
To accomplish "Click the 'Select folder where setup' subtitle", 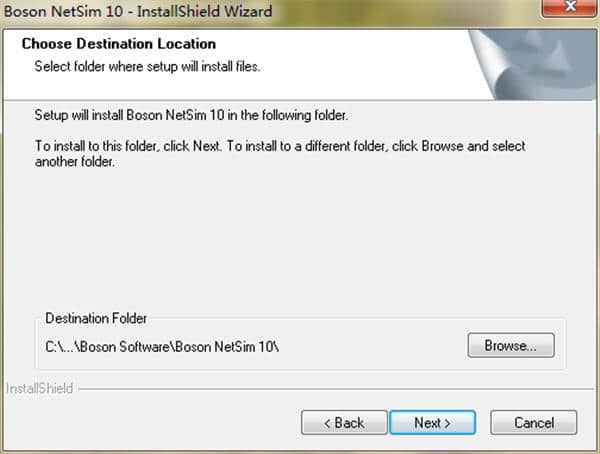I will (148, 66).
